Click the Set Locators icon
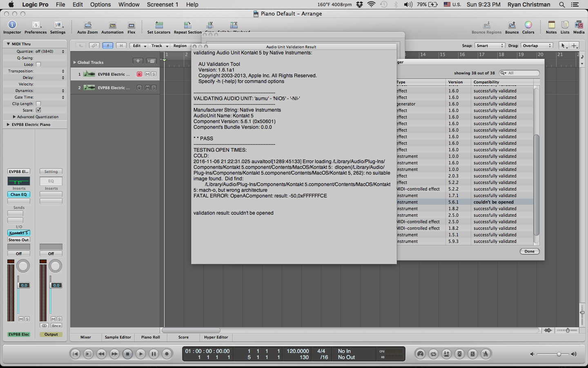 coord(159,25)
